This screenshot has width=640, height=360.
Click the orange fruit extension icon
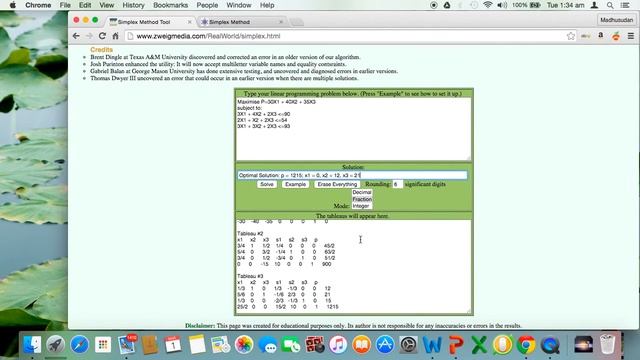[616, 36]
